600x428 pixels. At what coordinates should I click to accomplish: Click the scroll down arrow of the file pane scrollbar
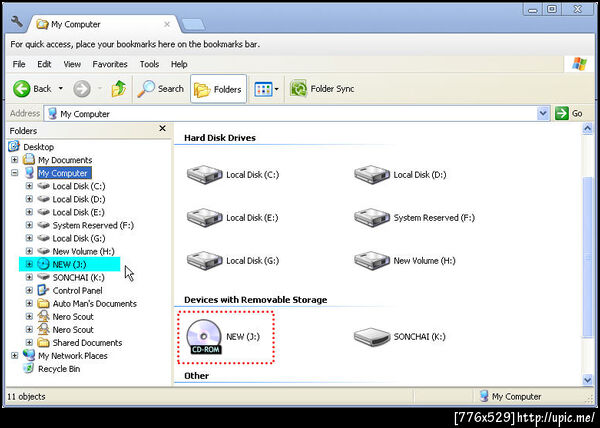pos(587,380)
